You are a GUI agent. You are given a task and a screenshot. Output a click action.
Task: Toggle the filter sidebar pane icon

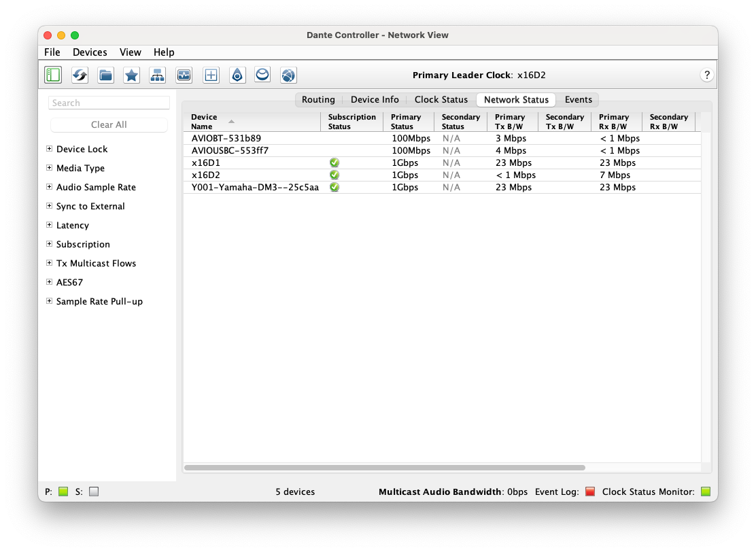pos(53,75)
